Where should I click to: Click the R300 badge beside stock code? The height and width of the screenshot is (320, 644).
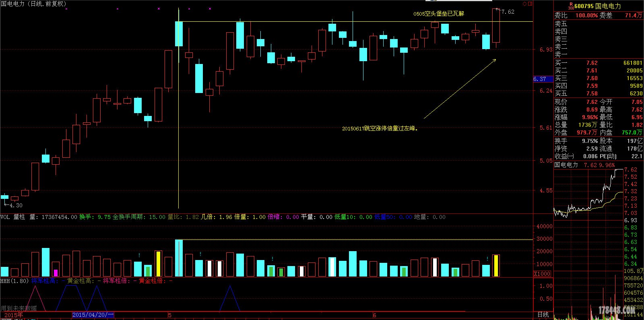click(571, 6)
